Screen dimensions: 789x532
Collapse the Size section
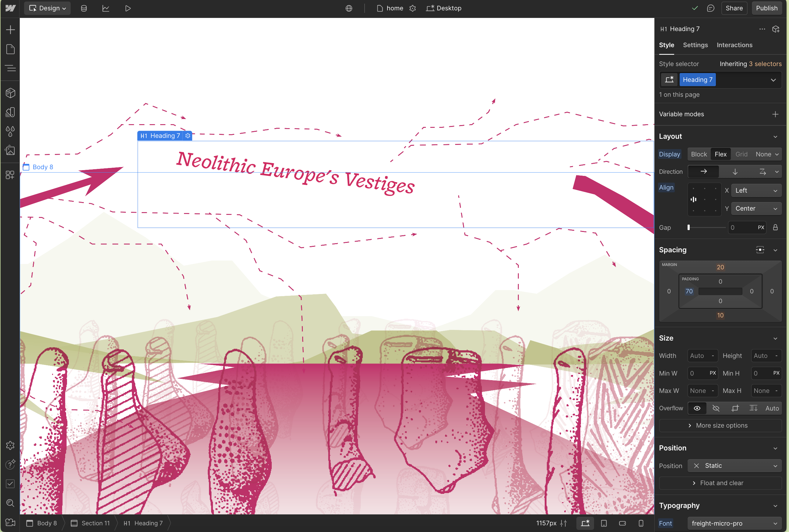[775, 338]
